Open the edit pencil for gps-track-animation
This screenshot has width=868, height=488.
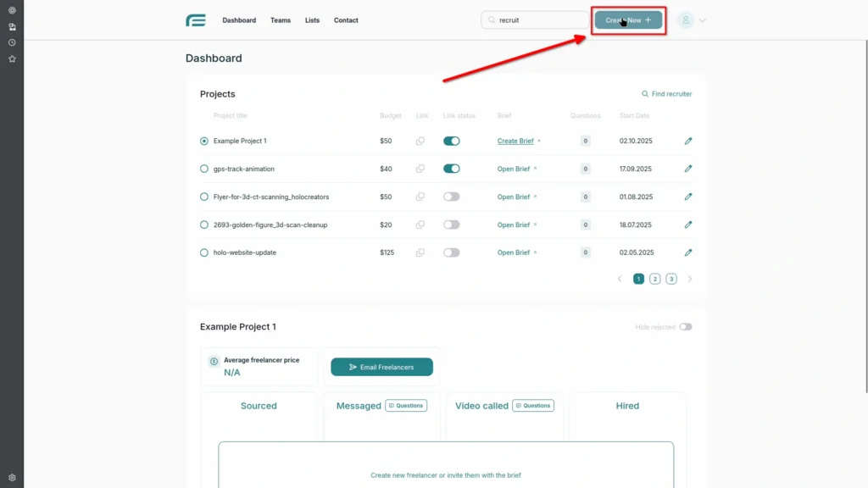point(688,169)
